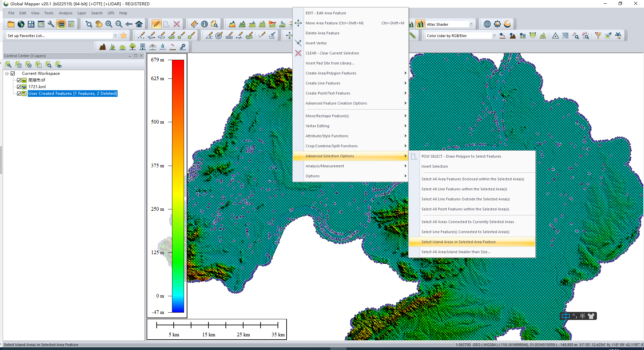Click the Open Data File folder icon
The width and height of the screenshot is (644, 350).
tap(11, 24)
